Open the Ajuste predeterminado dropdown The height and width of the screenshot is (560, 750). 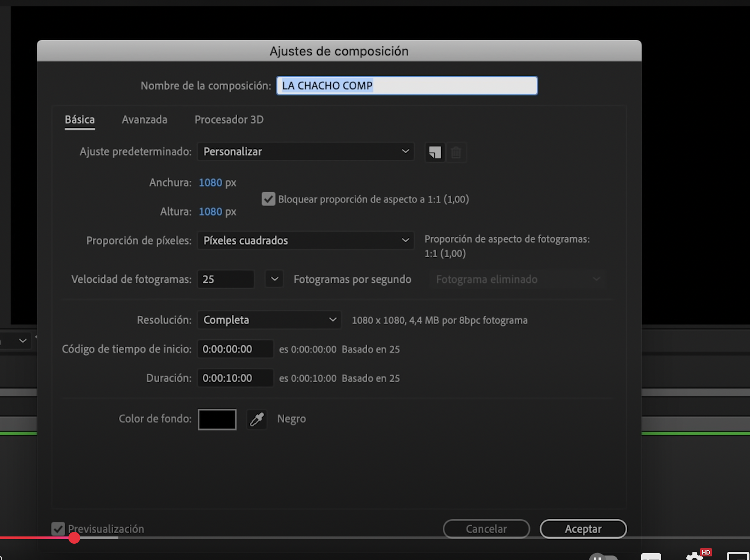point(305,152)
